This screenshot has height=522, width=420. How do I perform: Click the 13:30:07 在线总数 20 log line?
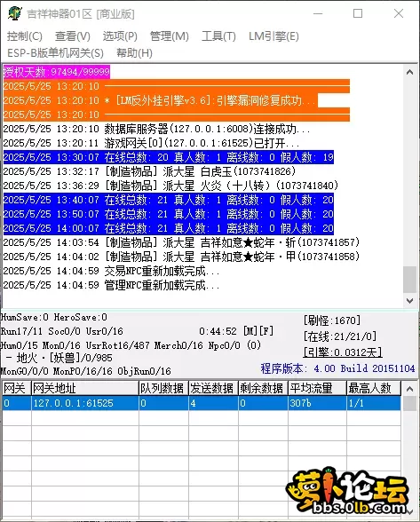coord(169,157)
